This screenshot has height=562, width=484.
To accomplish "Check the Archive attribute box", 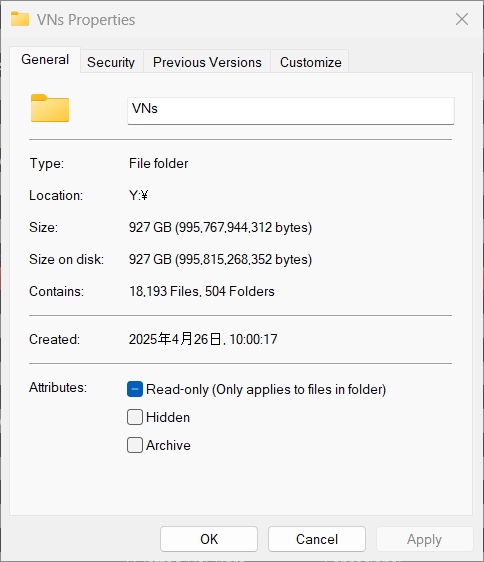I will tap(135, 445).
